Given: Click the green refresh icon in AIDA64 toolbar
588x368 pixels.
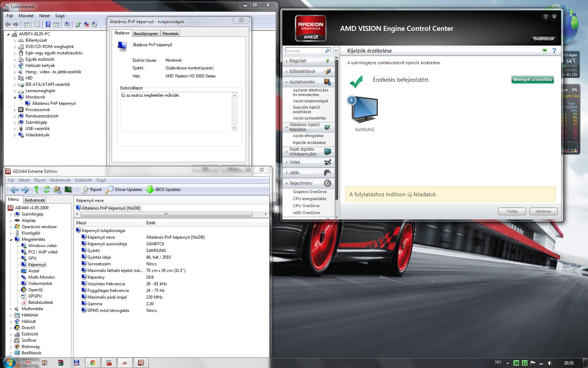Looking at the screenshot, I should [47, 190].
